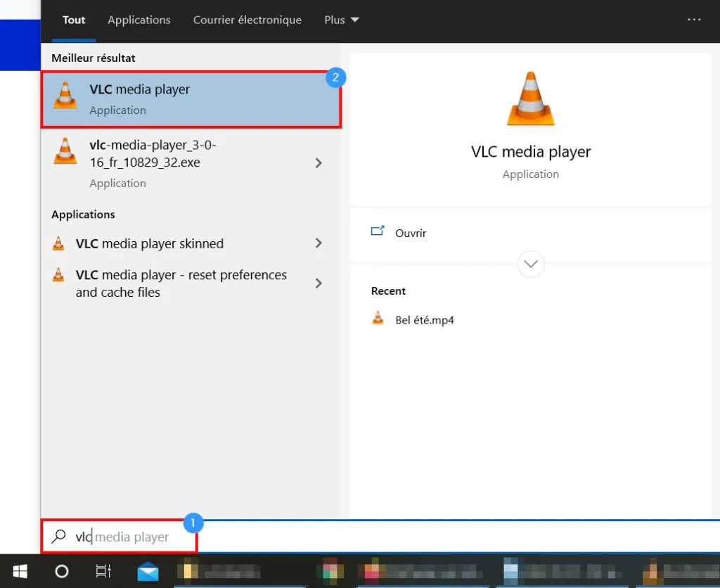720x588 pixels.
Task: Open the VLC media player best result
Action: click(x=191, y=99)
